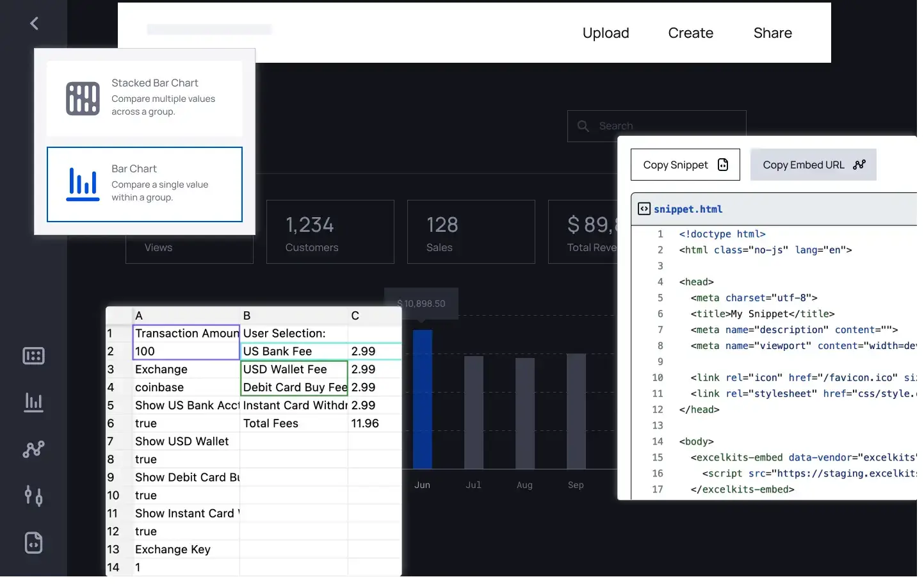This screenshot has width=924, height=586.
Task: Click the 'Show Instant Card' cell
Action: pyautogui.click(x=186, y=513)
